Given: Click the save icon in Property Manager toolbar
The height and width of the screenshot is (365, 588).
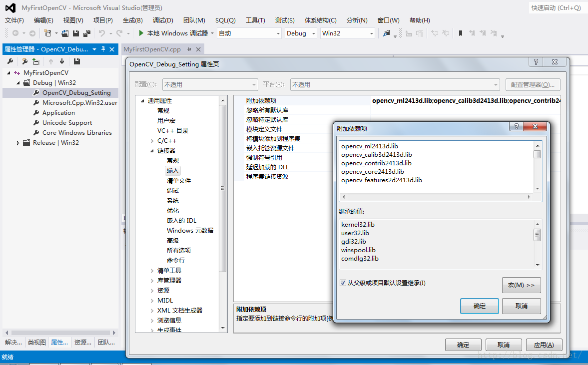Looking at the screenshot, I should (77, 61).
